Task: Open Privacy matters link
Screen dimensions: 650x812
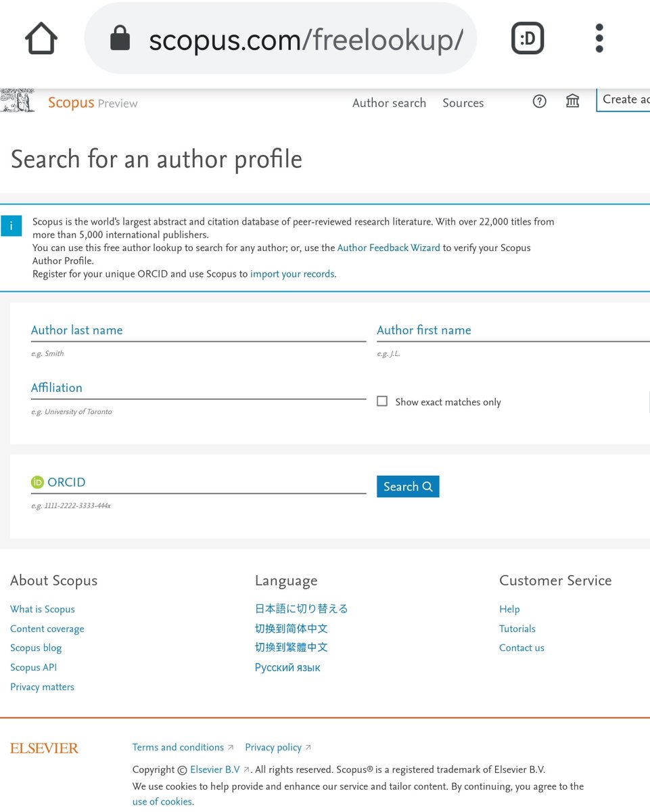Action: coord(42,687)
